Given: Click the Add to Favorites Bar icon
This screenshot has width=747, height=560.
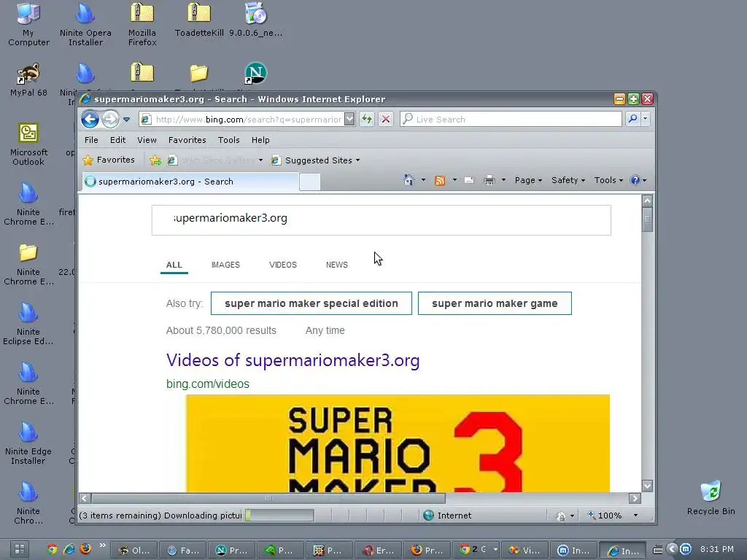Looking at the screenshot, I should coord(155,160).
